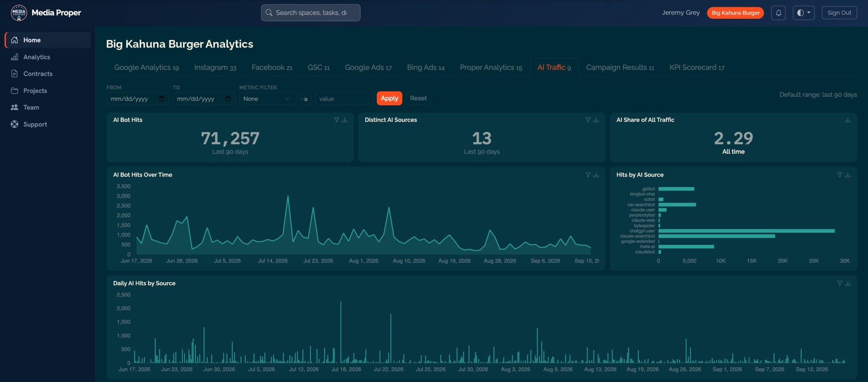Image resolution: width=868 pixels, height=382 pixels.
Task: Download Daily AI Hits by Source chart
Action: [848, 283]
